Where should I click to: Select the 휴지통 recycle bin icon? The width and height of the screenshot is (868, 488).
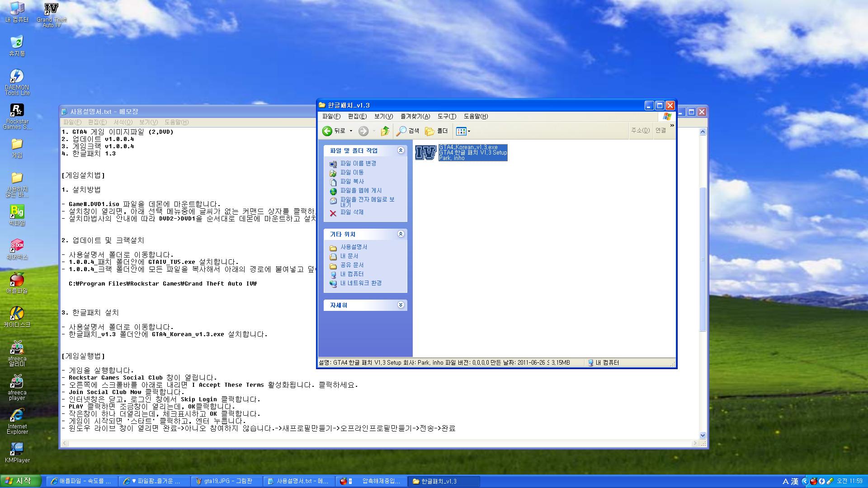[17, 46]
